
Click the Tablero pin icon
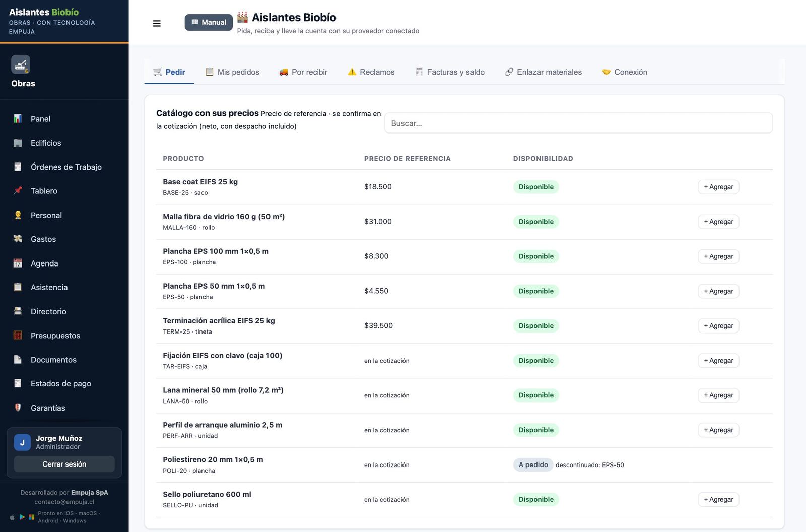[x=18, y=191]
